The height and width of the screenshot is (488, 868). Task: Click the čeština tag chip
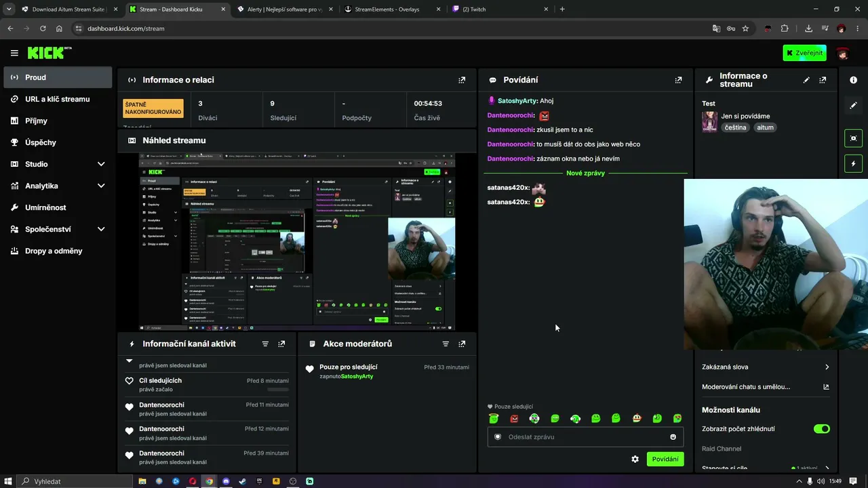(735, 127)
